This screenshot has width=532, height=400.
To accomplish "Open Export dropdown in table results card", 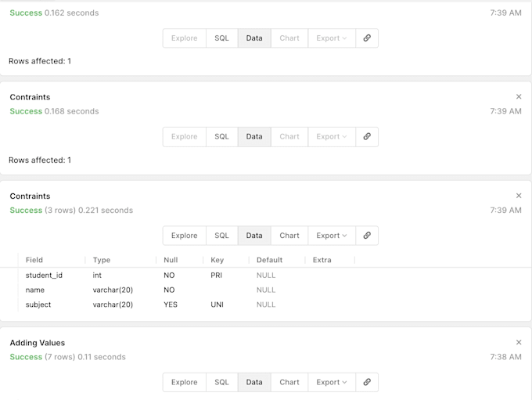I will tap(332, 236).
